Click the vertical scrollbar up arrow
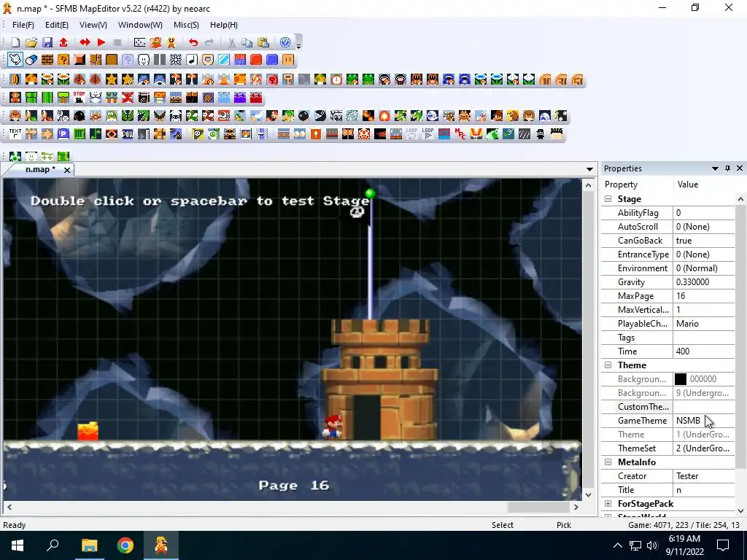The width and height of the screenshot is (747, 560). tap(589, 185)
